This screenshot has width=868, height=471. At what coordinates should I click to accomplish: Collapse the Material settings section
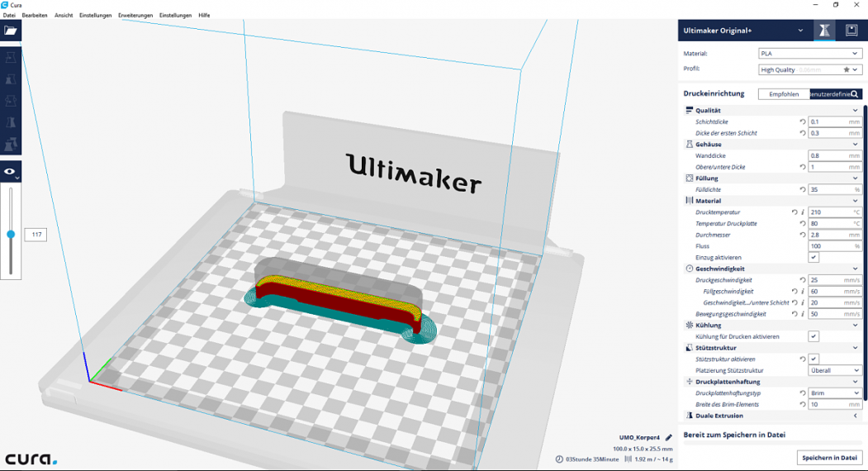[x=772, y=201]
